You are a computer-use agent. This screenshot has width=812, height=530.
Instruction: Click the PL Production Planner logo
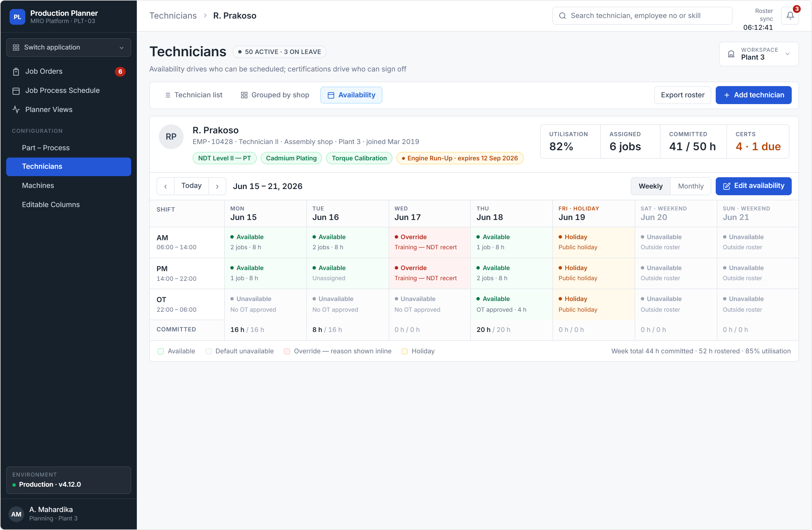(17, 17)
